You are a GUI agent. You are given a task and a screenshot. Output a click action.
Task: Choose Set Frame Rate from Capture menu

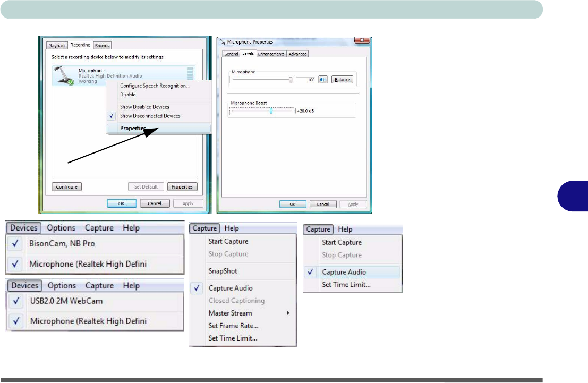point(243,326)
